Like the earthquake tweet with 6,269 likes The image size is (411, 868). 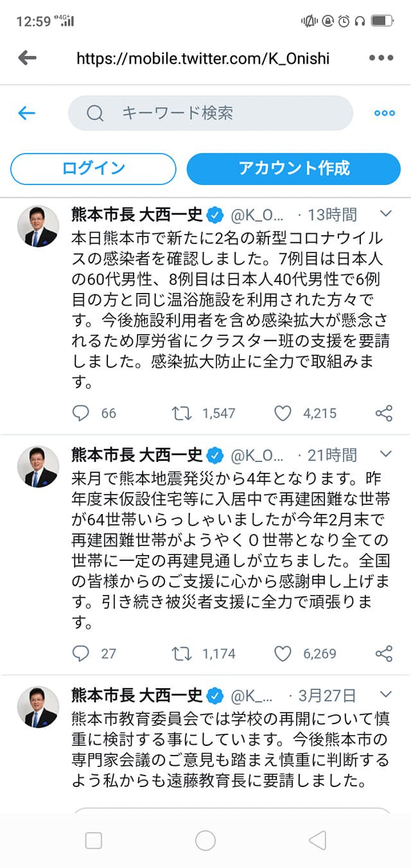click(283, 654)
